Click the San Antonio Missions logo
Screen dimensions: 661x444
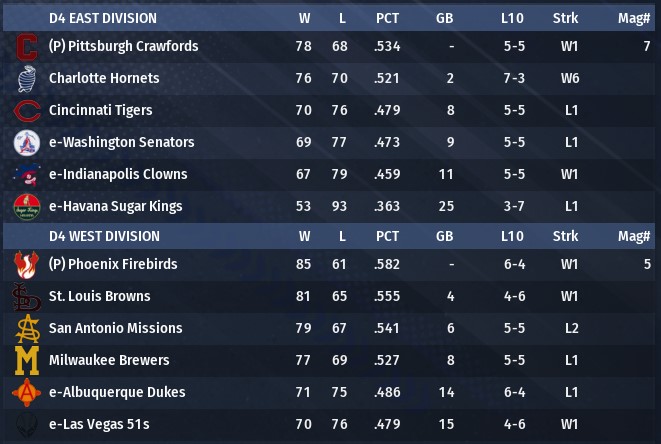pyautogui.click(x=27, y=329)
